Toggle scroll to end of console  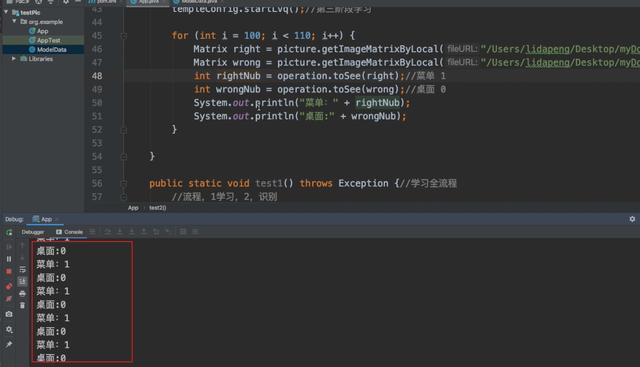click(x=22, y=281)
